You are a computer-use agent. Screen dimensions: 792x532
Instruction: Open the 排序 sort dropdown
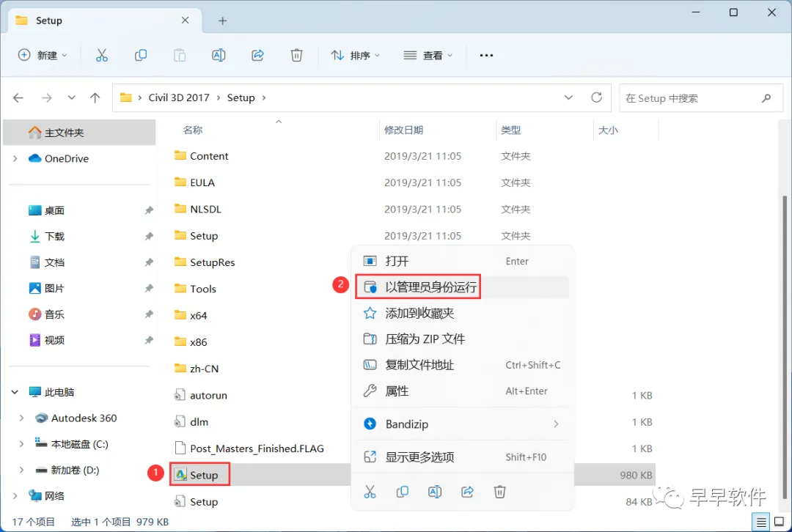[x=355, y=55]
